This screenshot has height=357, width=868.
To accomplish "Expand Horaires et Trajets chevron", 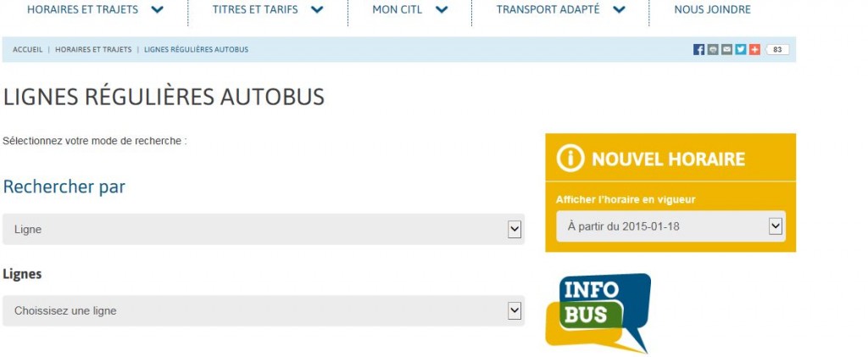I will 158,9.
